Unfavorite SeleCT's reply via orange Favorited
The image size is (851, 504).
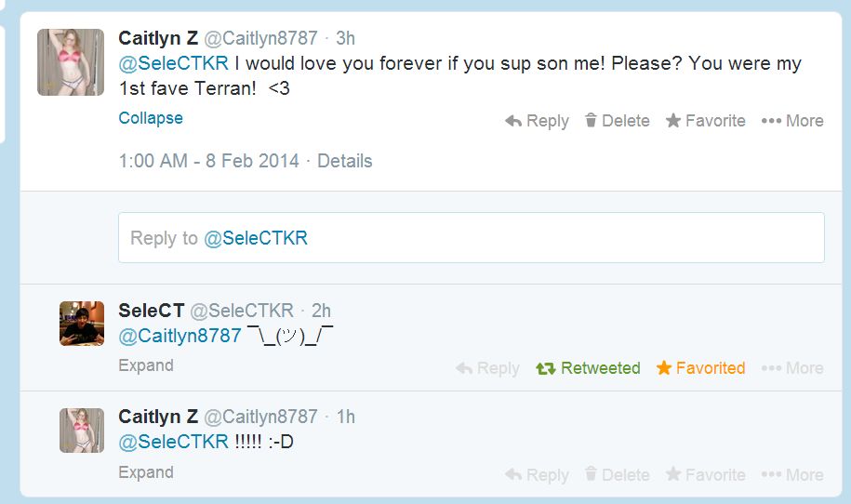700,368
